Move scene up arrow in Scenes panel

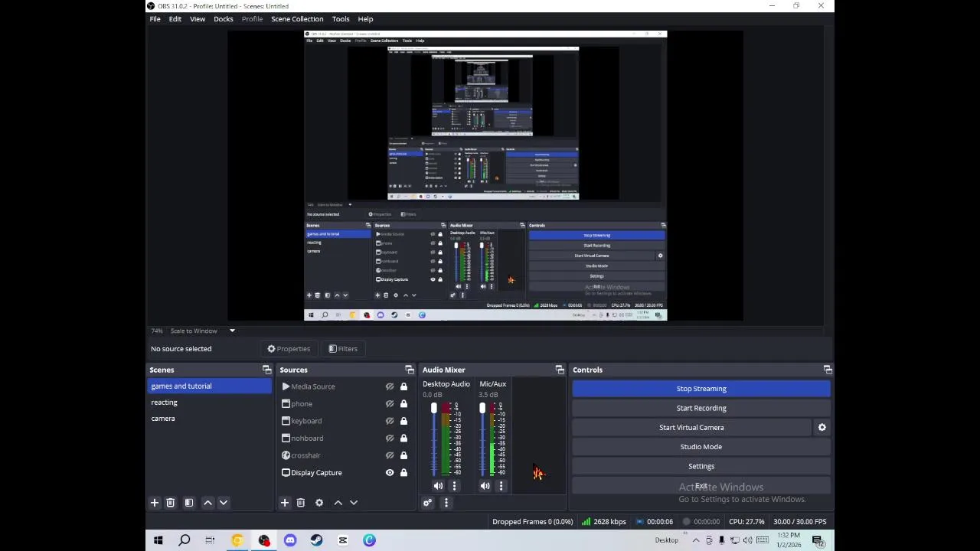[207, 503]
